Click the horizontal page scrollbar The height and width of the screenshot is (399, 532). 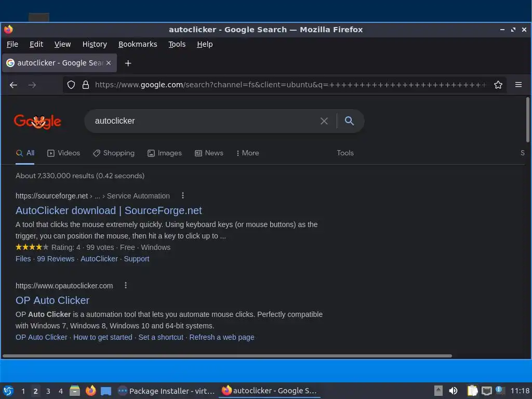(228, 356)
